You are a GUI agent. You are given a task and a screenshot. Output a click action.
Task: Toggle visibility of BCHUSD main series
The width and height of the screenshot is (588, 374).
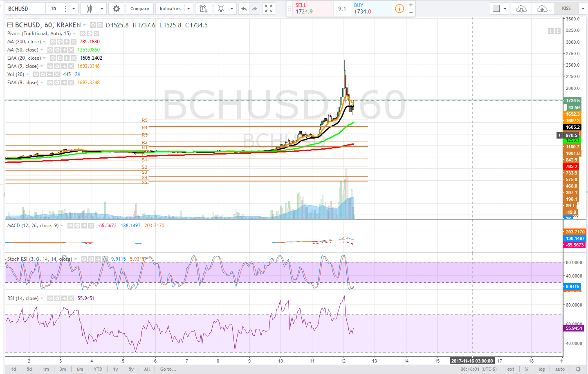tap(93, 25)
